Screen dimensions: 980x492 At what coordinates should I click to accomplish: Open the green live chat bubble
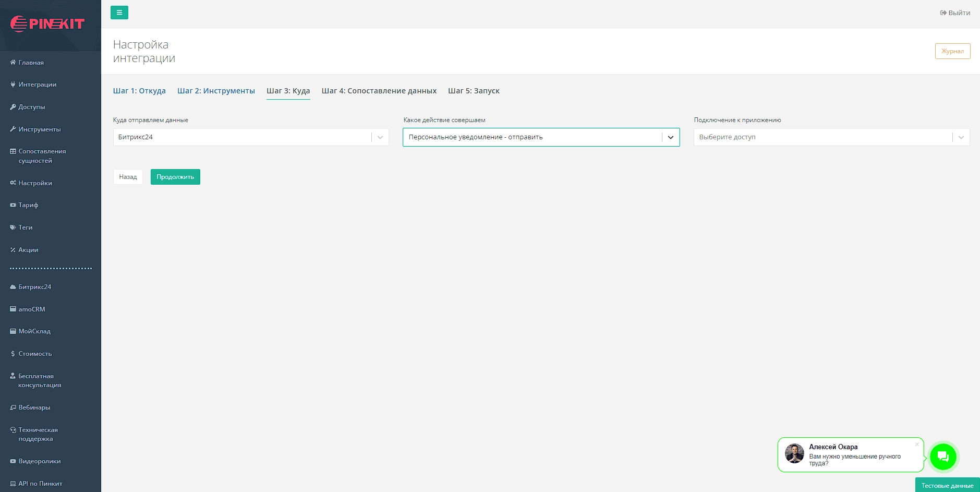tap(942, 457)
